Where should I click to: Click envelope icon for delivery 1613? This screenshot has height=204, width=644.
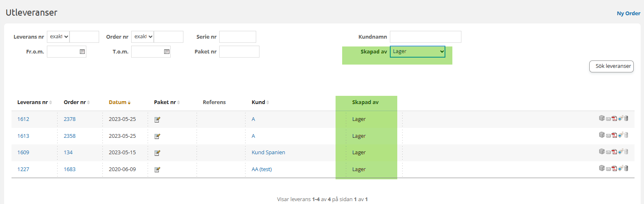coord(608,136)
